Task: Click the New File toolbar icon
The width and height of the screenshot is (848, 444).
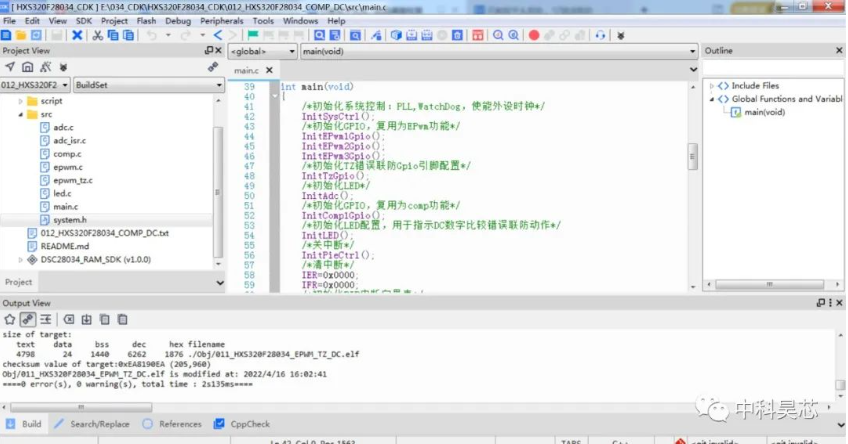Action: [x=6, y=35]
